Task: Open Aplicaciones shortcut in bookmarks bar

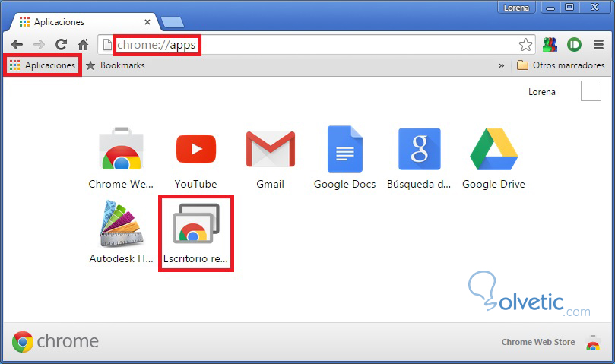Action: (x=43, y=65)
